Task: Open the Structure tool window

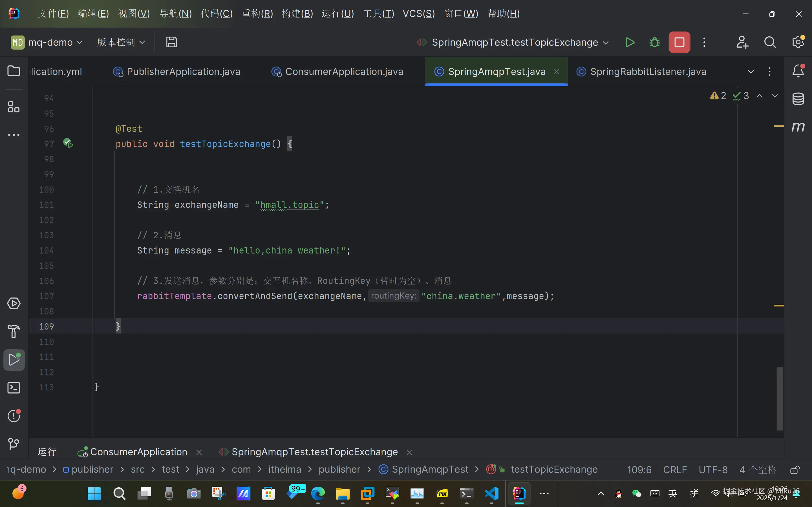Action: point(14,107)
